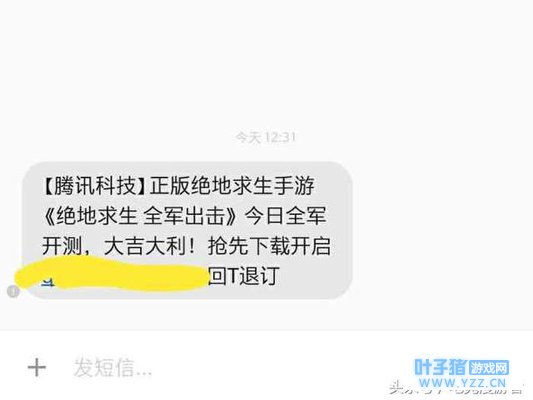This screenshot has width=533, height=400.
Task: Tap the 抢先下载开启 download text
Action: (269, 246)
